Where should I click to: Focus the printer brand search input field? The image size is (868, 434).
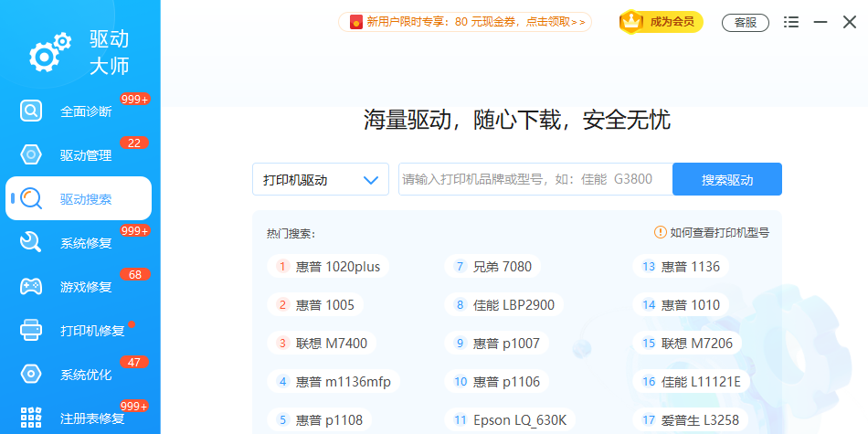coord(535,179)
